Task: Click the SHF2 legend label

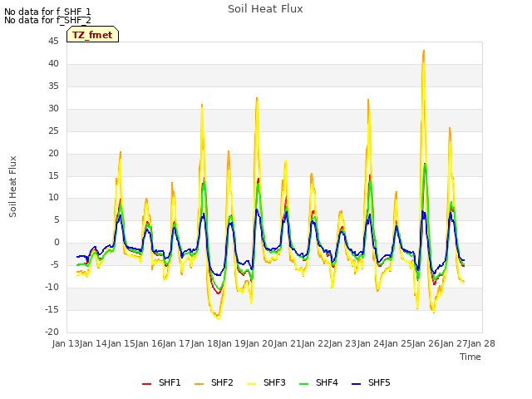Action: pyautogui.click(x=222, y=382)
